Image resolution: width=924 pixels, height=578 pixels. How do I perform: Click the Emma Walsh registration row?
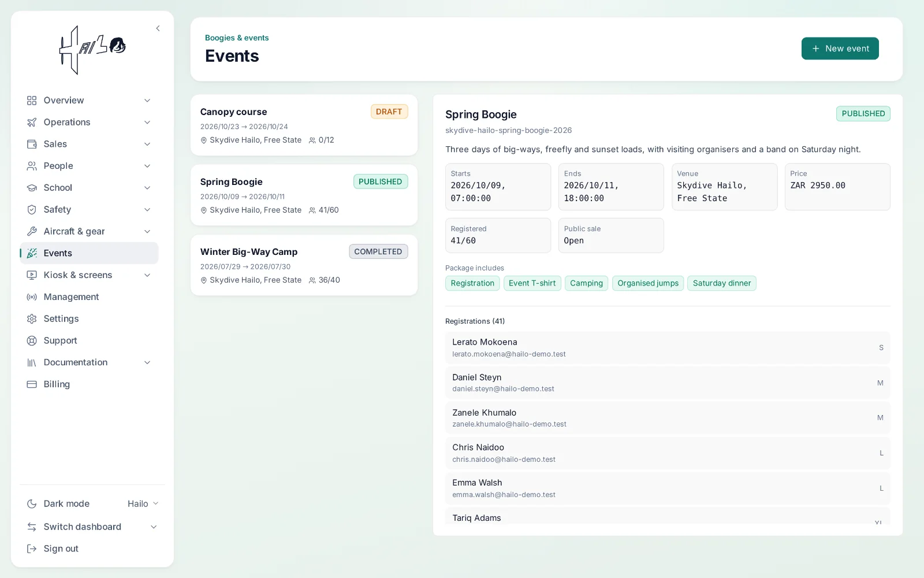(x=668, y=488)
